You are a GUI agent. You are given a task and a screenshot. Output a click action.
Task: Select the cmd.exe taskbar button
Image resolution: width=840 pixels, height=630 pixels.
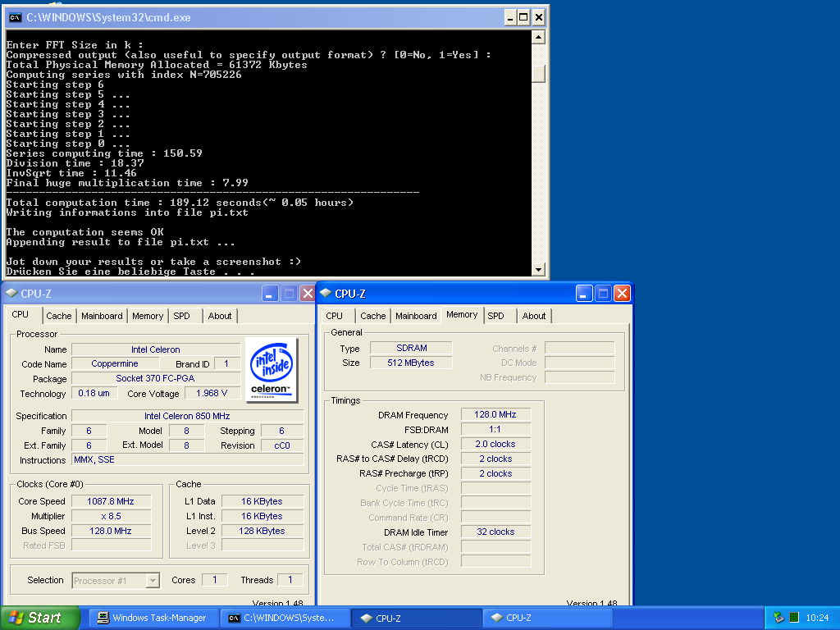[x=285, y=618]
